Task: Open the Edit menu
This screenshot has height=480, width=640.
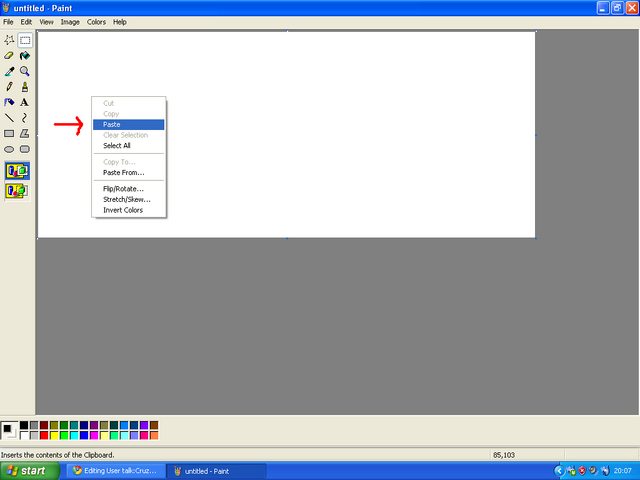Action: [26, 22]
